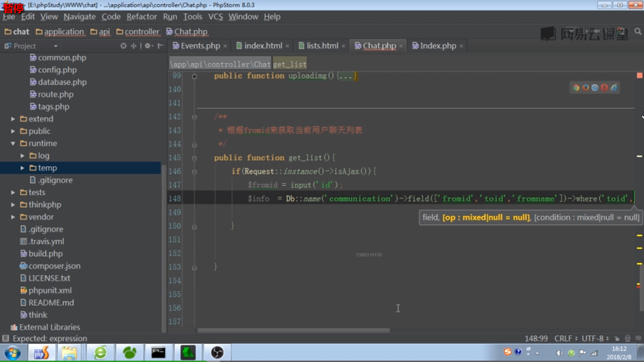Click UTF-8 encoding selector
The image size is (644, 362).
(x=592, y=339)
